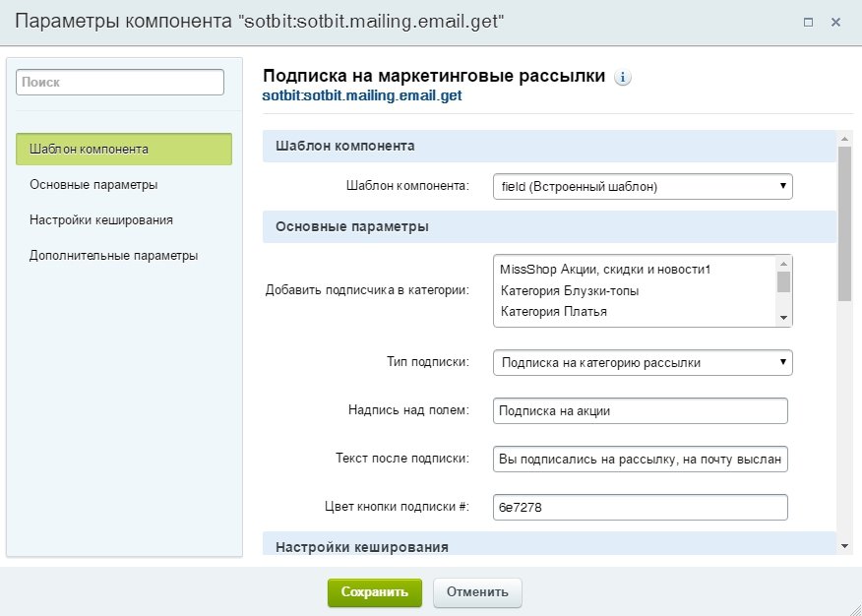Click the Надпись над полем text field
Screen dimensions: 862x616
(641, 411)
